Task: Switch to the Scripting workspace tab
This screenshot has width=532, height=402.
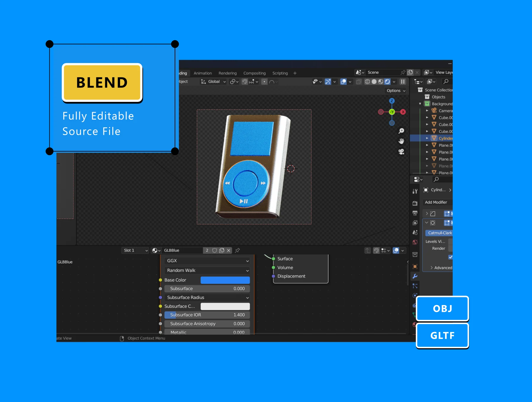Action: (x=280, y=73)
